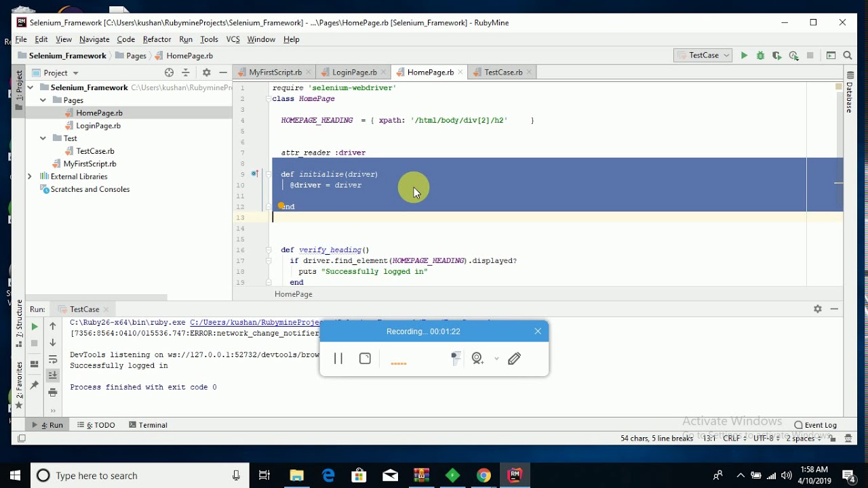Pin the Run tab
868x488 pixels.
(x=35, y=385)
